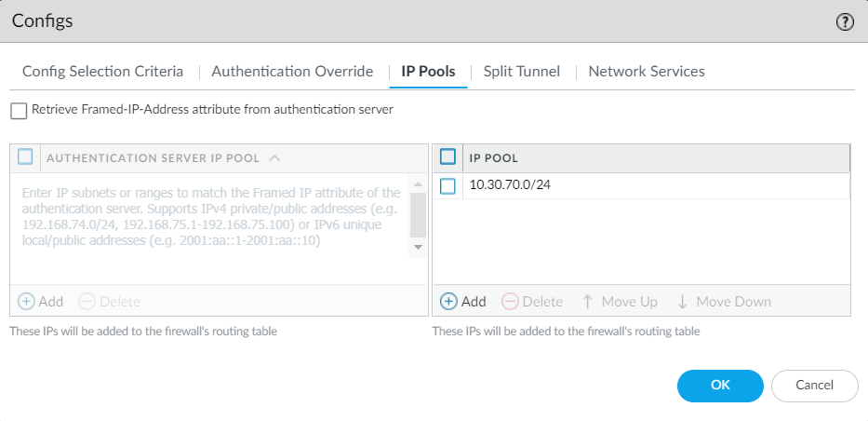Open the Network Services tab
Screen dimensions: 868x421
[x=647, y=72]
